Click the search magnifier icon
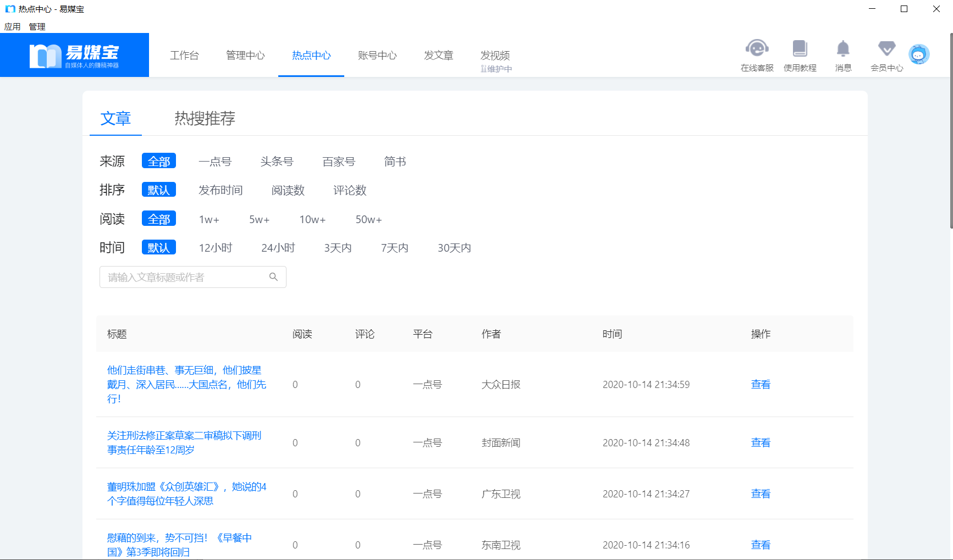This screenshot has width=953, height=560. (273, 277)
